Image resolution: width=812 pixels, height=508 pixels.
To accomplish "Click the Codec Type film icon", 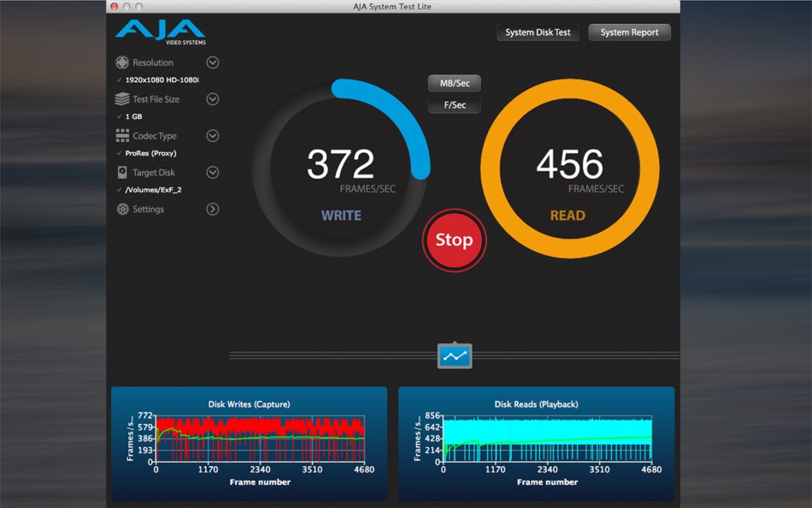I will 122,136.
